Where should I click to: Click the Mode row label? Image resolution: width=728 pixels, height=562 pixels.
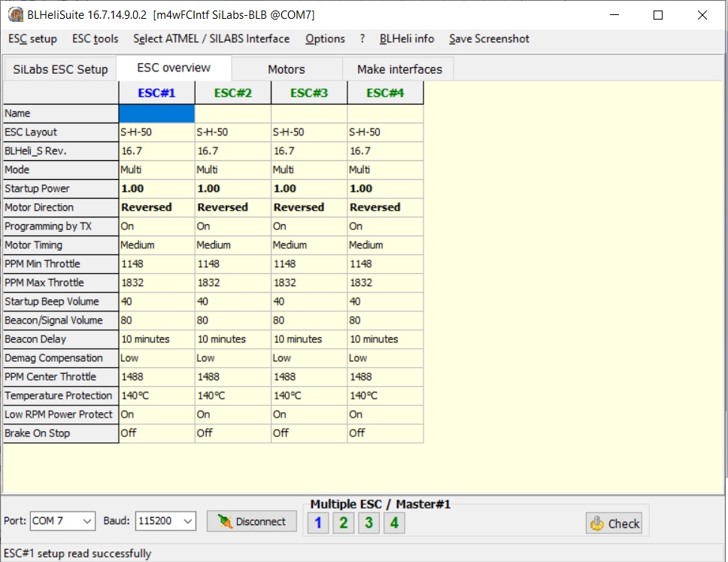click(61, 170)
